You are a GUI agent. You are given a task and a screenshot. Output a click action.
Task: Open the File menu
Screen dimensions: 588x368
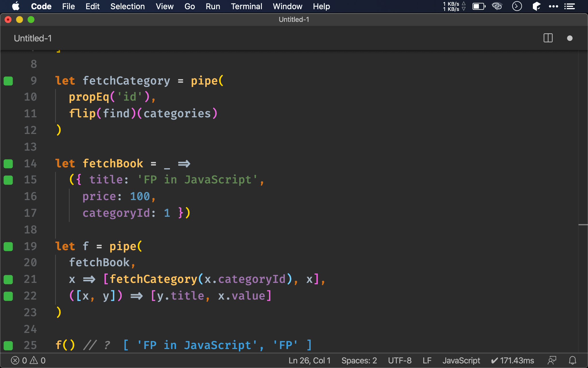68,6
